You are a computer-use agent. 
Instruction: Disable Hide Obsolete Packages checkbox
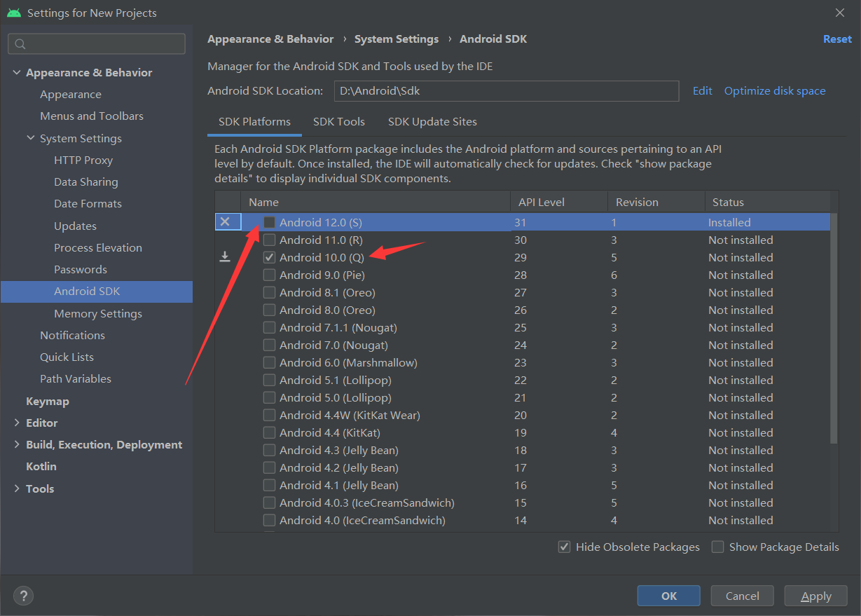pyautogui.click(x=564, y=547)
